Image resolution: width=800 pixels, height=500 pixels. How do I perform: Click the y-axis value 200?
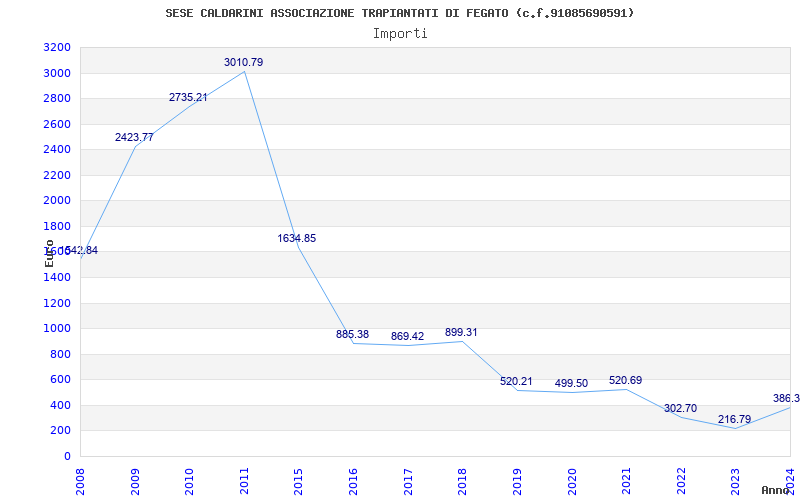(61, 431)
